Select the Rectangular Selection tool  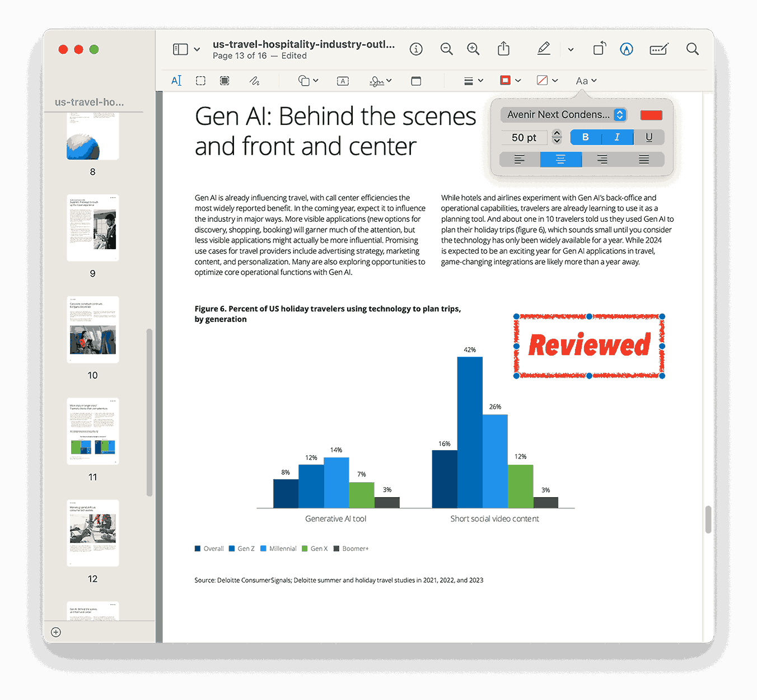(200, 80)
